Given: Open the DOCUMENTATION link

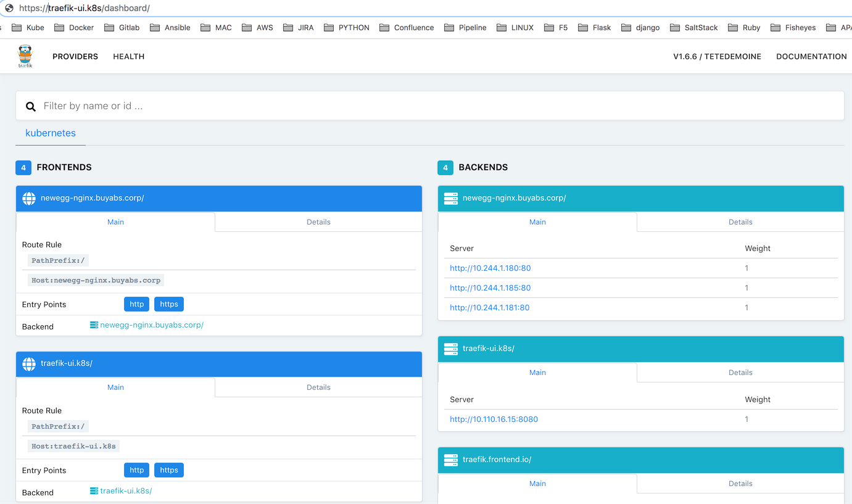Looking at the screenshot, I should 811,56.
